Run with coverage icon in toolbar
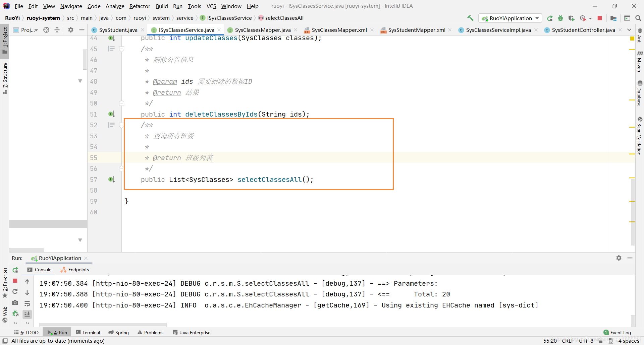644x345 pixels. pos(571,18)
